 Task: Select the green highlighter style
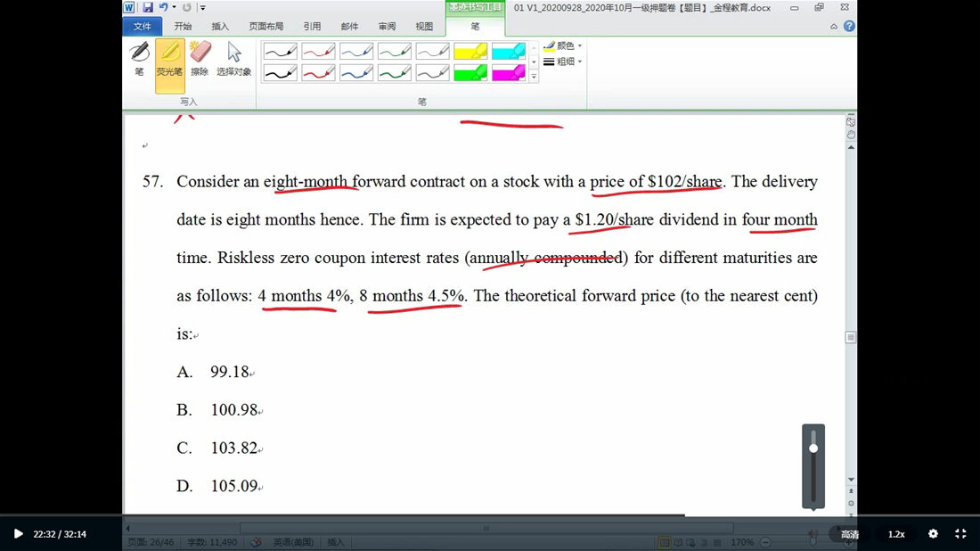(470, 73)
